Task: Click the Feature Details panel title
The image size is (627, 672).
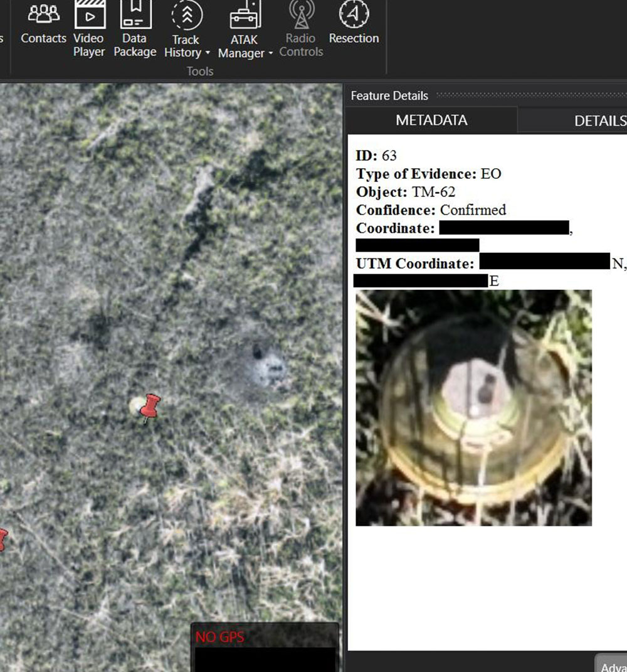Action: tap(389, 96)
